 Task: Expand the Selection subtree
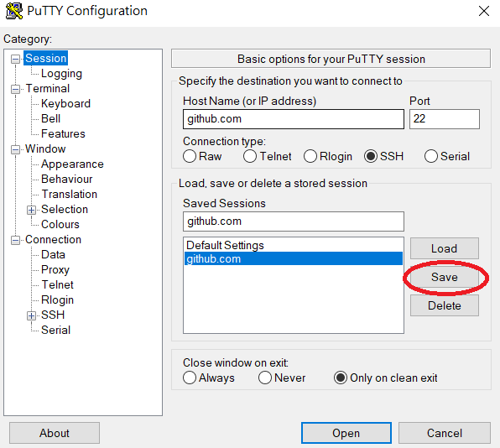pos(31,210)
